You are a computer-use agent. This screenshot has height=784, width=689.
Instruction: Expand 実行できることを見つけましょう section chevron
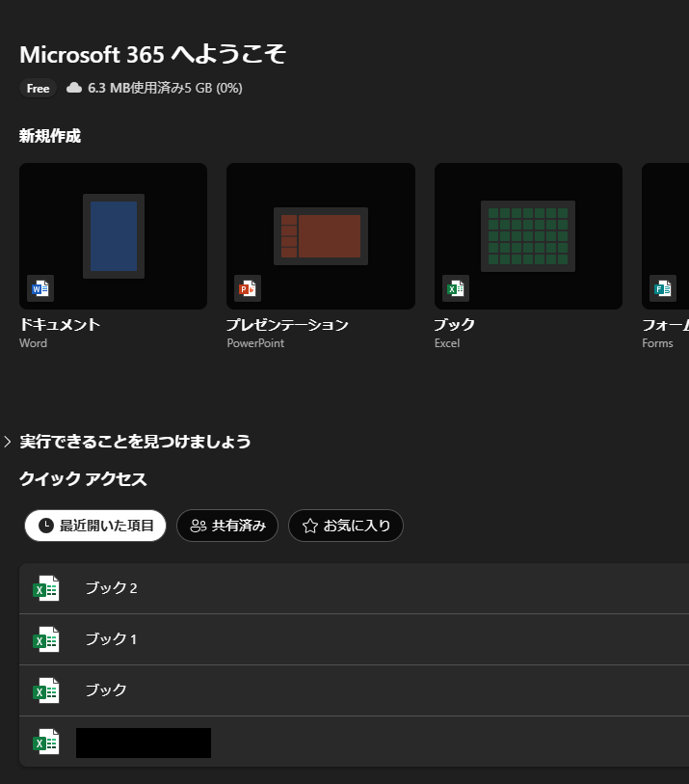8,442
